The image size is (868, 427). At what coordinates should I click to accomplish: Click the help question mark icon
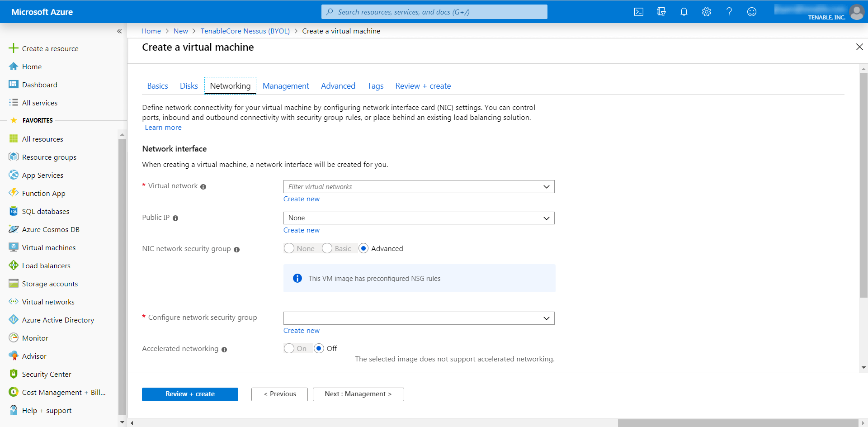coord(729,12)
